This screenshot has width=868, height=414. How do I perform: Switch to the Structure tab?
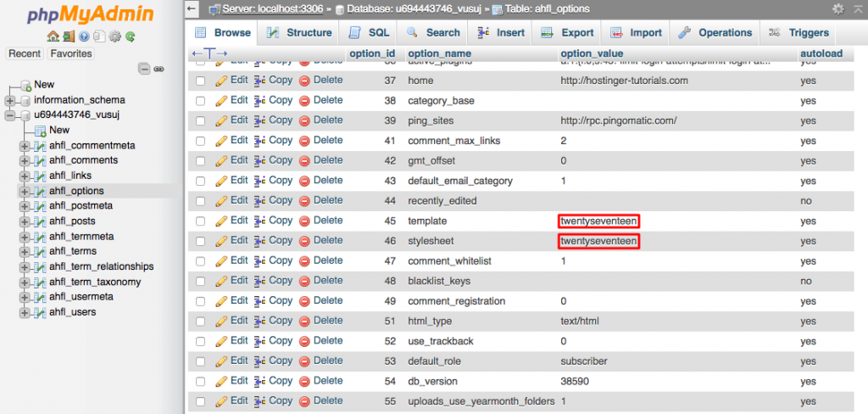pos(299,33)
